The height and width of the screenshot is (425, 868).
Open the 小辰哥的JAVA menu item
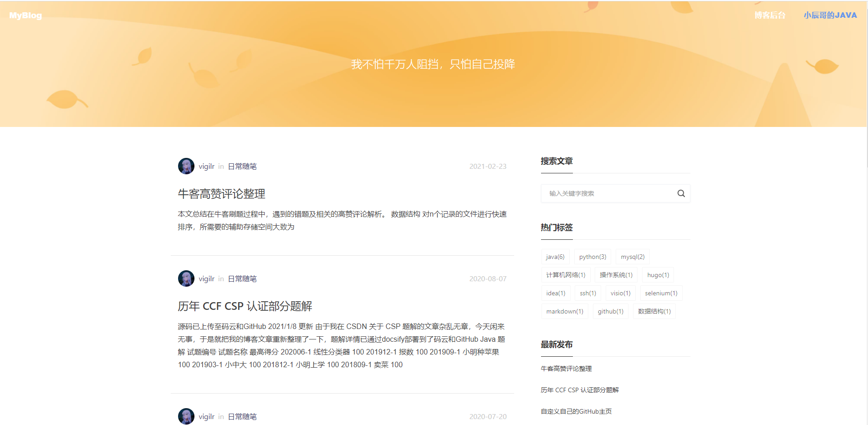pos(830,15)
